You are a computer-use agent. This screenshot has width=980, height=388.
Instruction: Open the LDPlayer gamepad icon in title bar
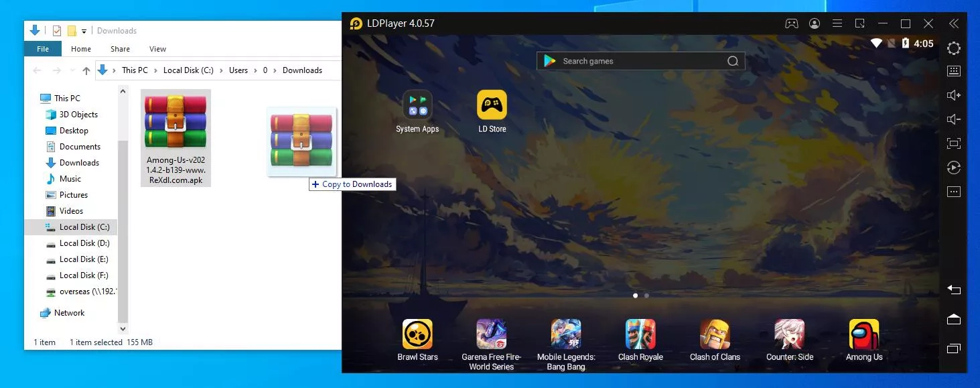792,23
